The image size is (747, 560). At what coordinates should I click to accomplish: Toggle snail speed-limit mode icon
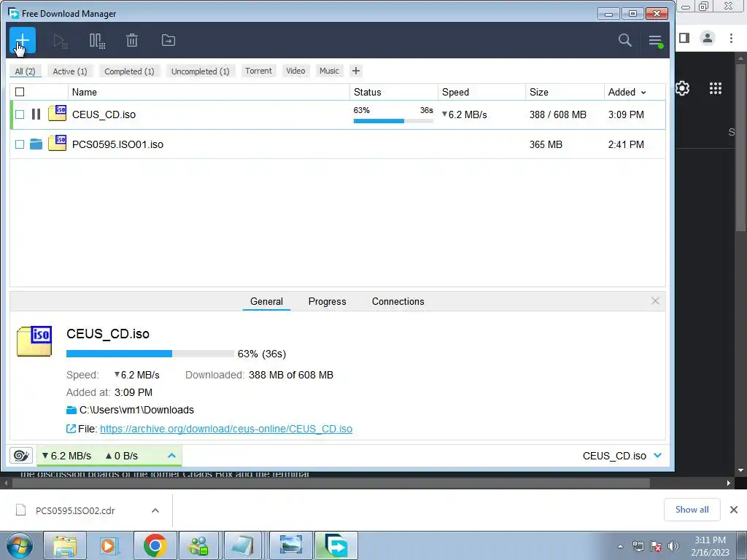tap(21, 455)
